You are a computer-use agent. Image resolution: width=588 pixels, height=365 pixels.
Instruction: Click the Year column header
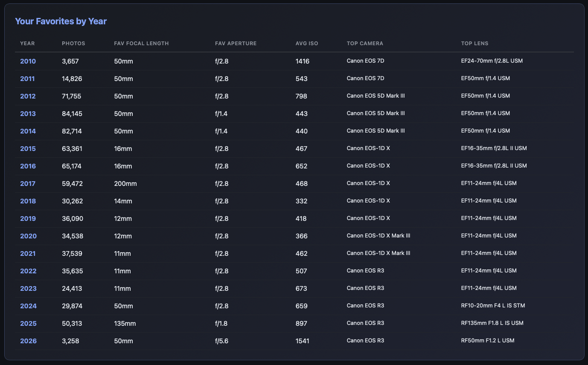pos(27,43)
